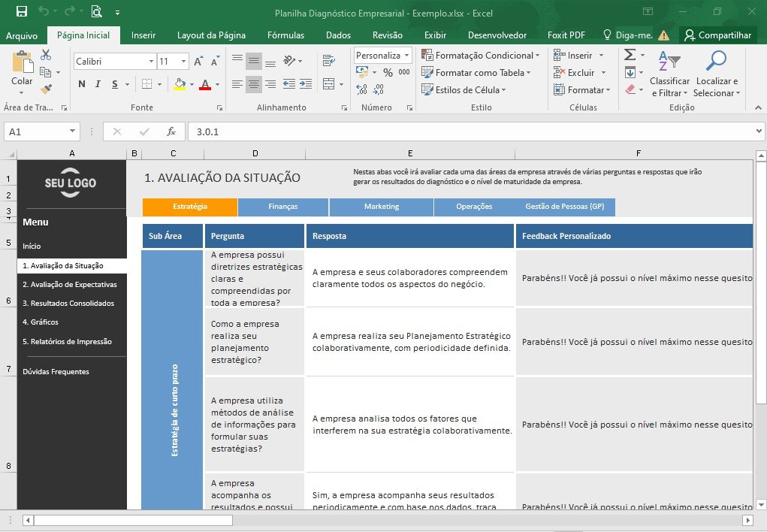Viewport: 767px width, 532px height.
Task: Toggle italic formatting (I)
Action: [x=98, y=84]
